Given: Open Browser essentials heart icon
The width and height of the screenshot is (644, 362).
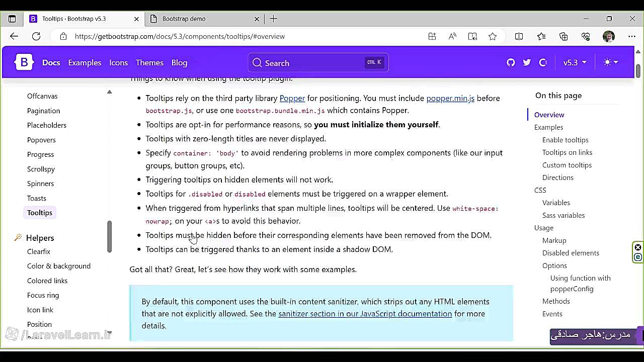Looking at the screenshot, I should (586, 36).
